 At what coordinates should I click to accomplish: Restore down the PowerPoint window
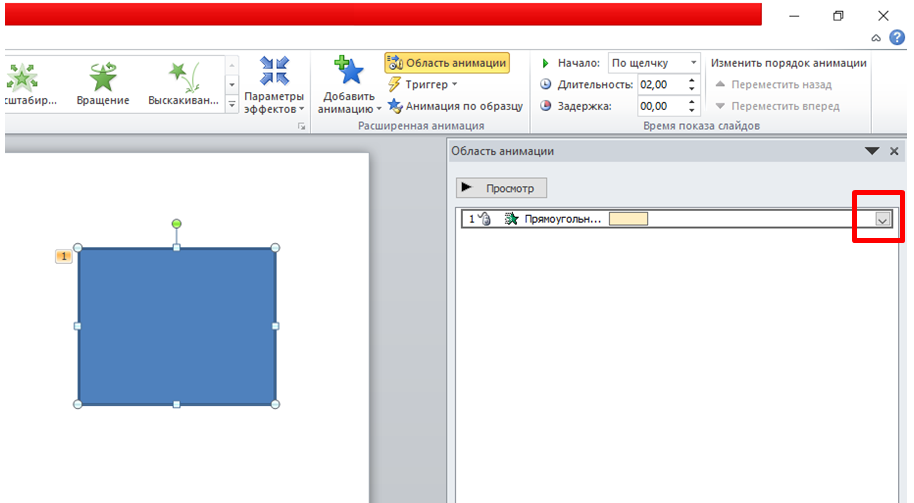pyautogui.click(x=838, y=16)
